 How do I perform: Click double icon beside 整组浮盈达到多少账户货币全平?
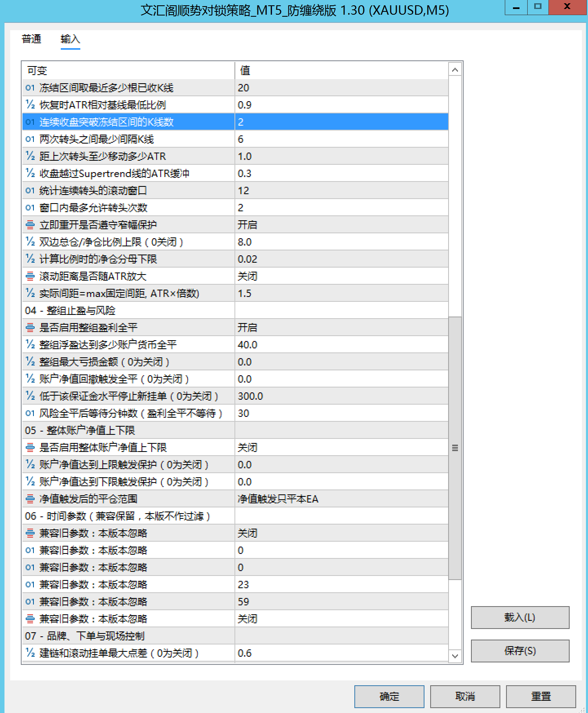click(x=30, y=345)
